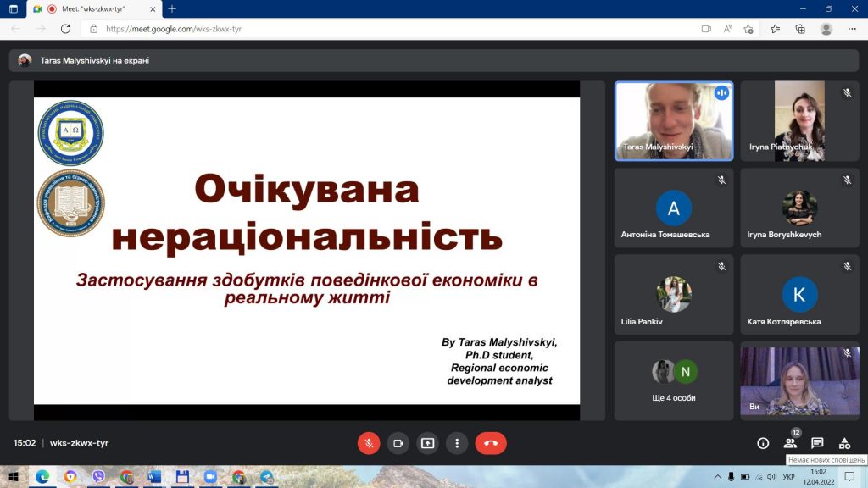Click the present screen button
The width and height of the screenshot is (868, 488).
tap(427, 443)
